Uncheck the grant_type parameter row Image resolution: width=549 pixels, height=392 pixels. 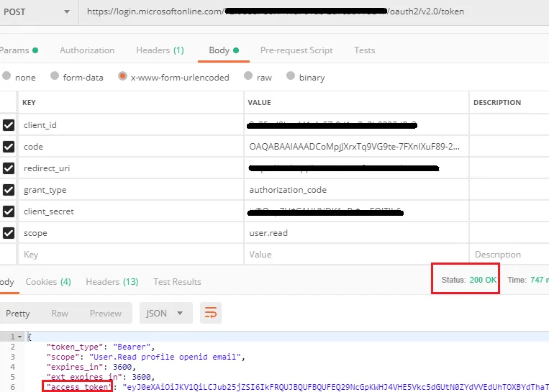pyautogui.click(x=9, y=190)
